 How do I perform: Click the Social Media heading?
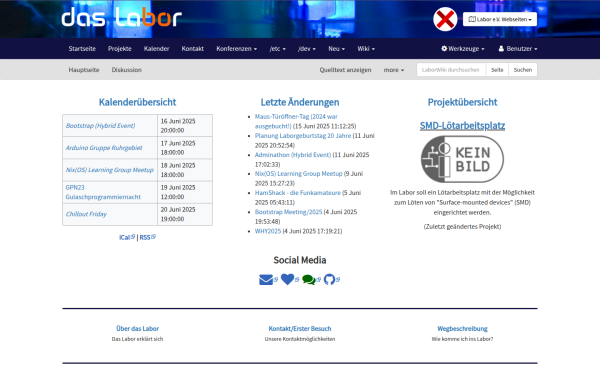[x=300, y=260]
